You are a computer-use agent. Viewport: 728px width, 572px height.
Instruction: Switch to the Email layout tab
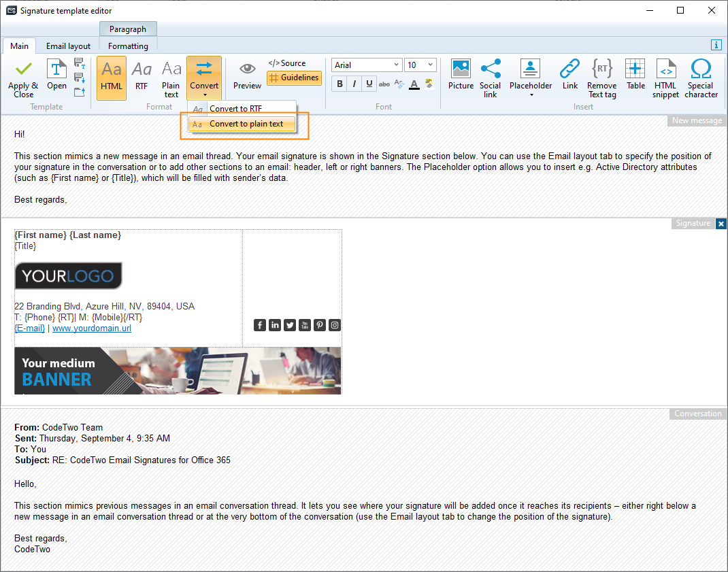[68, 46]
